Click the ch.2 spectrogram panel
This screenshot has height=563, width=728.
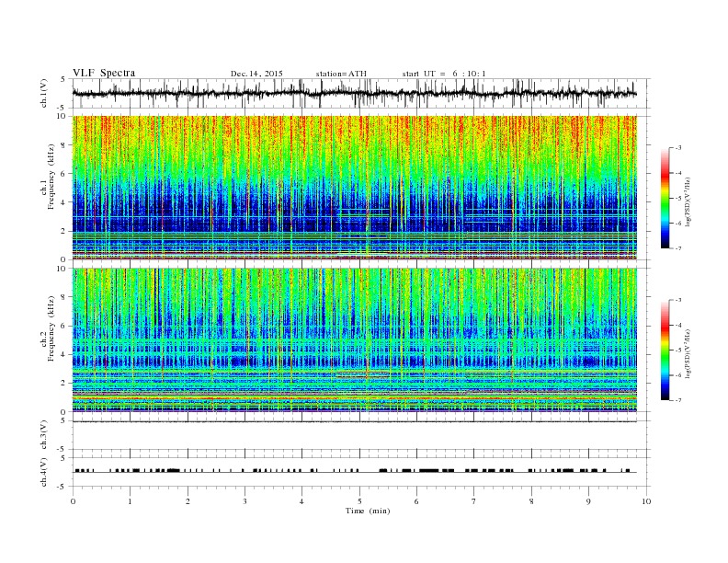tap(355, 339)
